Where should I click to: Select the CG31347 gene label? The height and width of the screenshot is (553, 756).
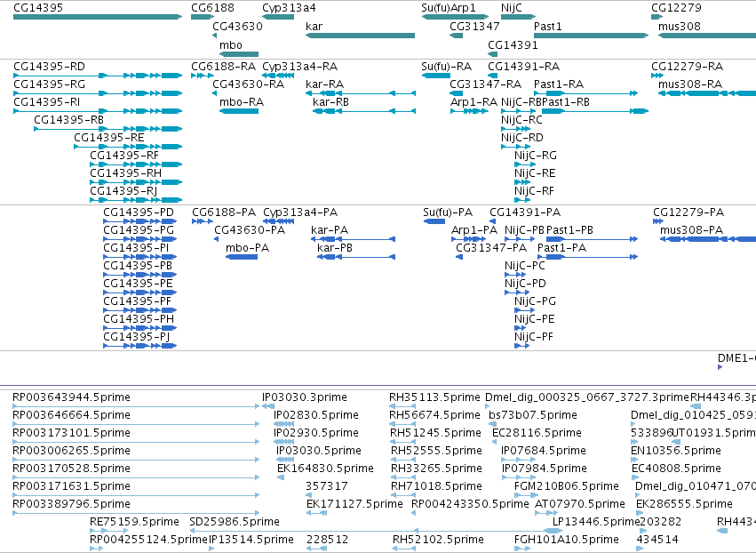(x=475, y=26)
